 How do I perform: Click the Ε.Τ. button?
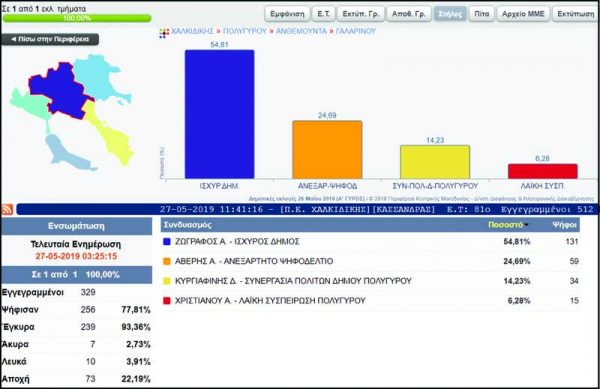(323, 14)
